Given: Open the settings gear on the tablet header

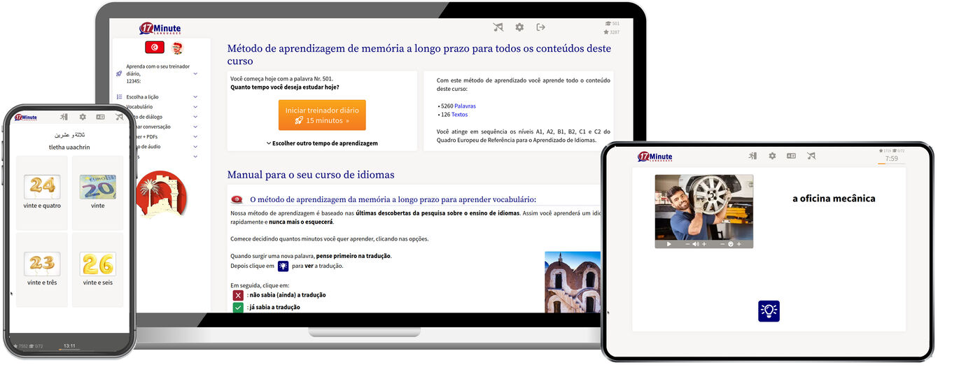Looking at the screenshot, I should [x=772, y=156].
